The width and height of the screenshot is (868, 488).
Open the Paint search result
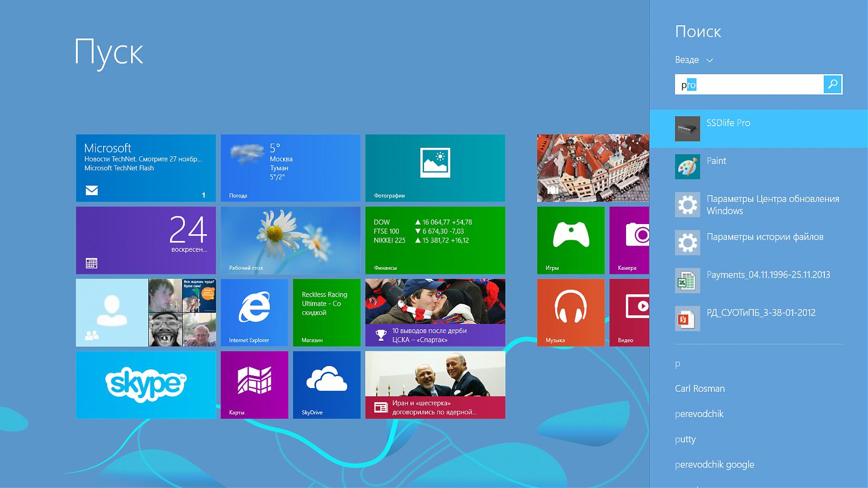(759, 167)
